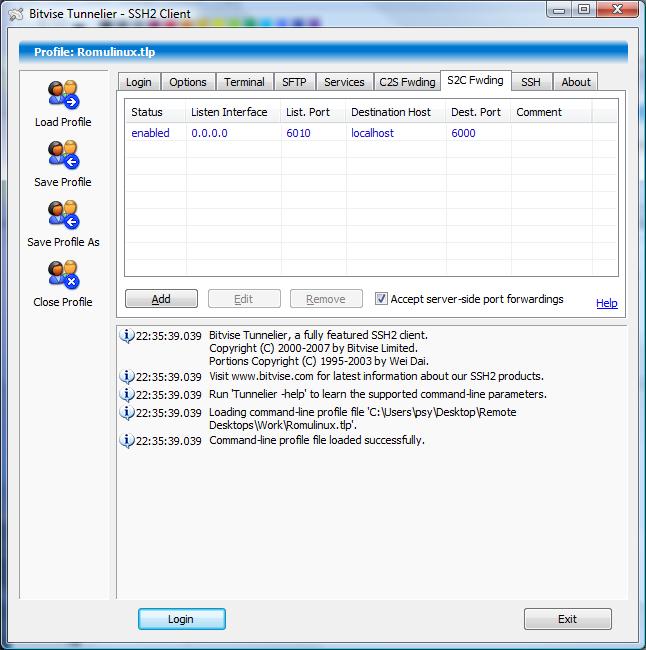The height and width of the screenshot is (650, 646).
Task: Click info icon beside 'Visit www.bitvise.com' log entry
Action: (x=126, y=376)
